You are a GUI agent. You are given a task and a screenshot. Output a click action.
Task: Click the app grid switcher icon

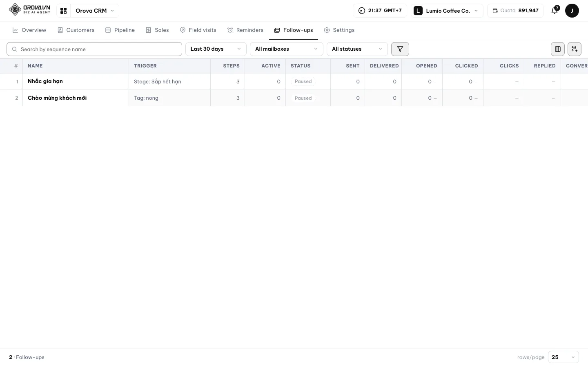pos(63,11)
